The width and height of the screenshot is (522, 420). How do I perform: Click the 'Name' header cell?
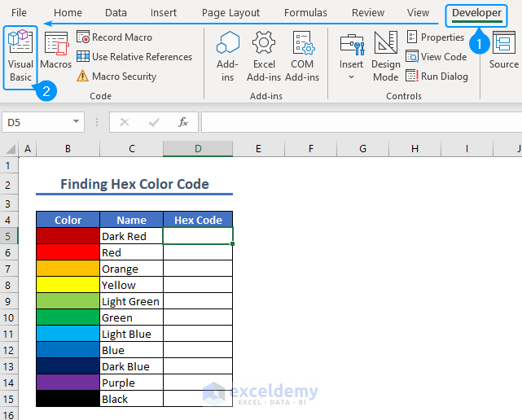[x=131, y=220]
